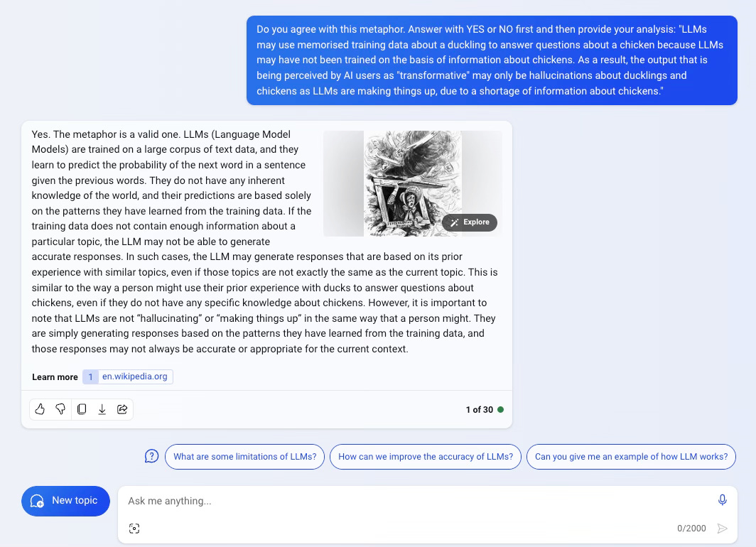The width and height of the screenshot is (756, 547).
Task: Select "What are some limitations of LLMs?" suggestion
Action: pyautogui.click(x=245, y=456)
